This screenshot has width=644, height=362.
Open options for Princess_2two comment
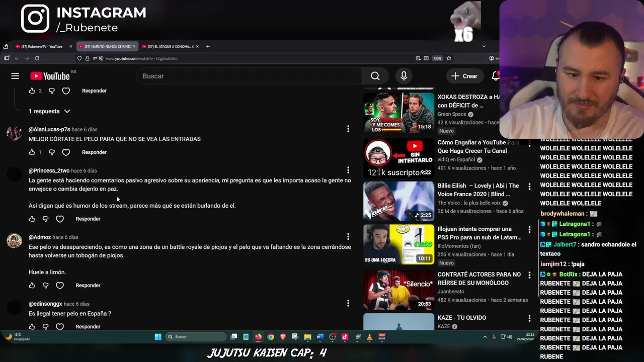[x=348, y=170]
